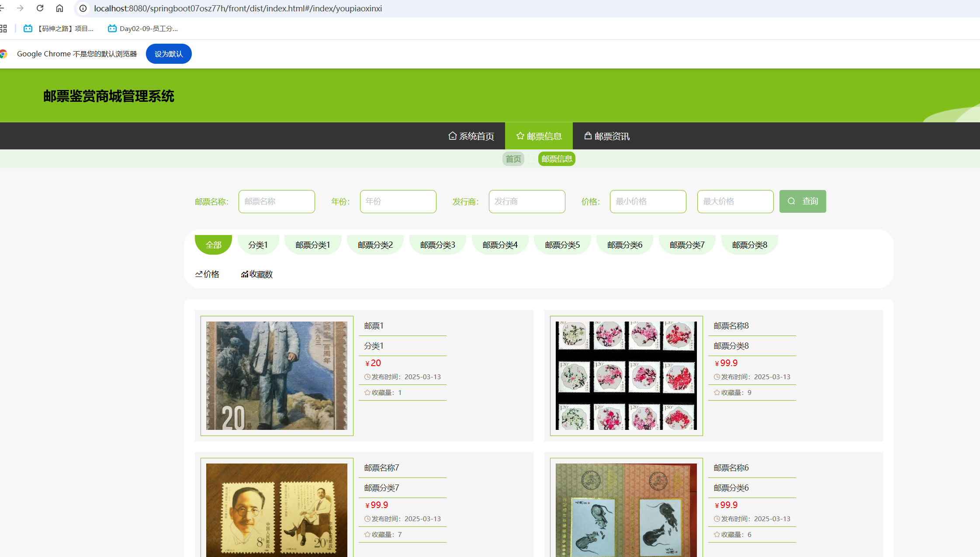Open the 邮票1 stamp thumbnail
This screenshot has width=980, height=557.
coord(277,376)
